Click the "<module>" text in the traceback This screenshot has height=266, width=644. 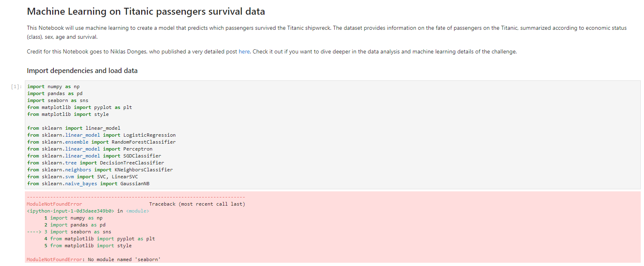137,211
